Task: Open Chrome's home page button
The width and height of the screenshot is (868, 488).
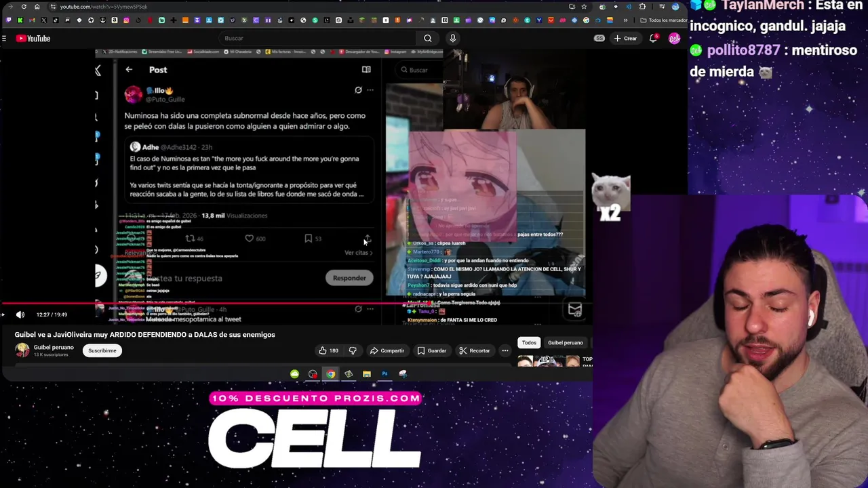Action: pos(37,7)
